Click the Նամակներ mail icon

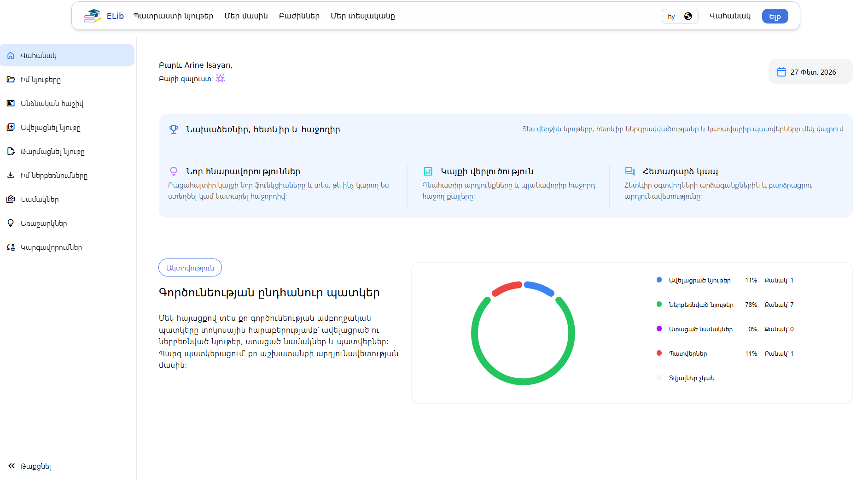pyautogui.click(x=11, y=200)
